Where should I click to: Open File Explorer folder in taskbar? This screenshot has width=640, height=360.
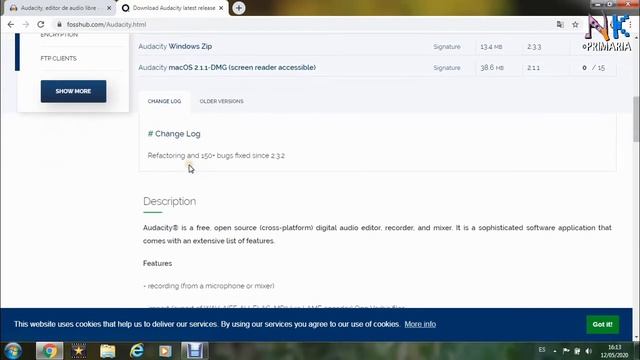tap(108, 351)
